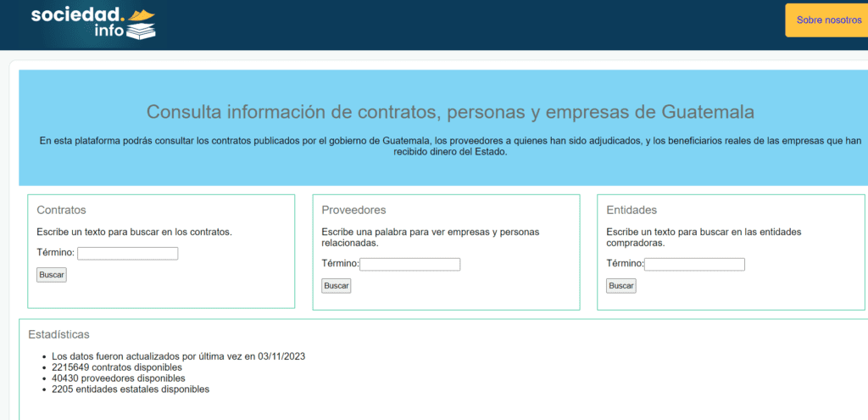Click the 2205 entidades estatales statistic

point(130,389)
